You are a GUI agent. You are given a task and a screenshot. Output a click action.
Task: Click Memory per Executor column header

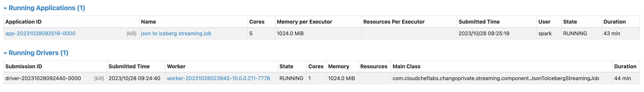pyautogui.click(x=305, y=22)
